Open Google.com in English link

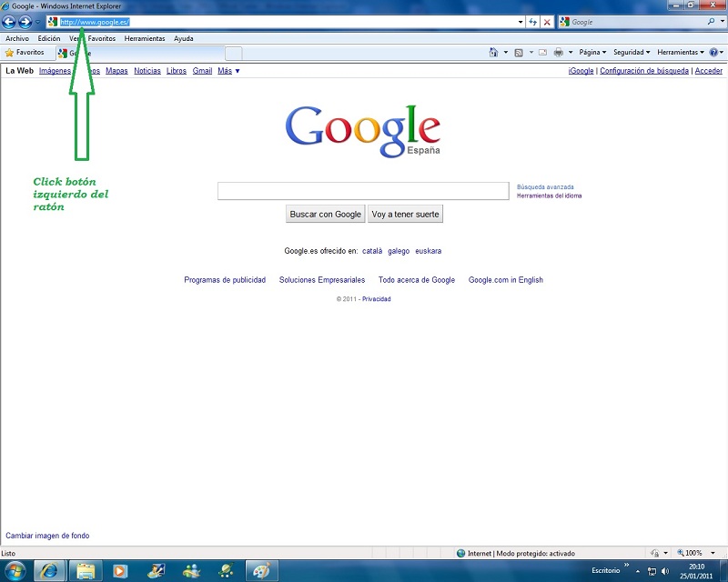tap(506, 280)
